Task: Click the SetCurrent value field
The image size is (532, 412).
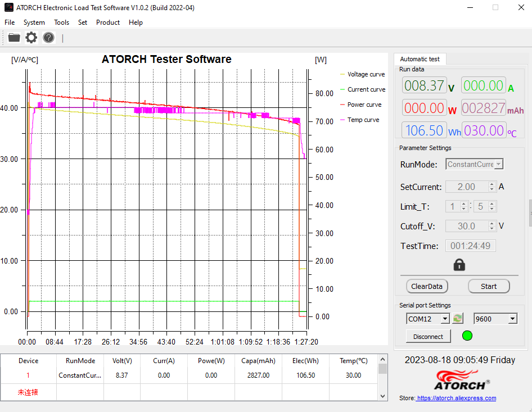Action: (467, 187)
